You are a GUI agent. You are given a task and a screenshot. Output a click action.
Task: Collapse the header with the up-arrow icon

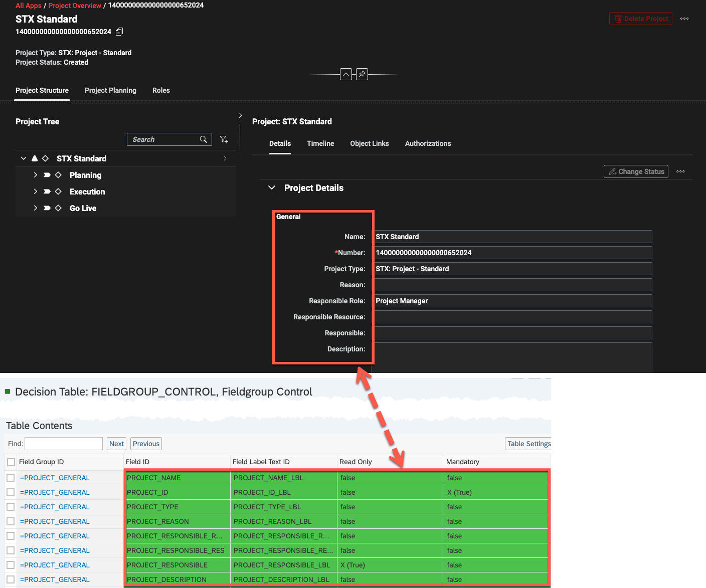click(x=345, y=74)
